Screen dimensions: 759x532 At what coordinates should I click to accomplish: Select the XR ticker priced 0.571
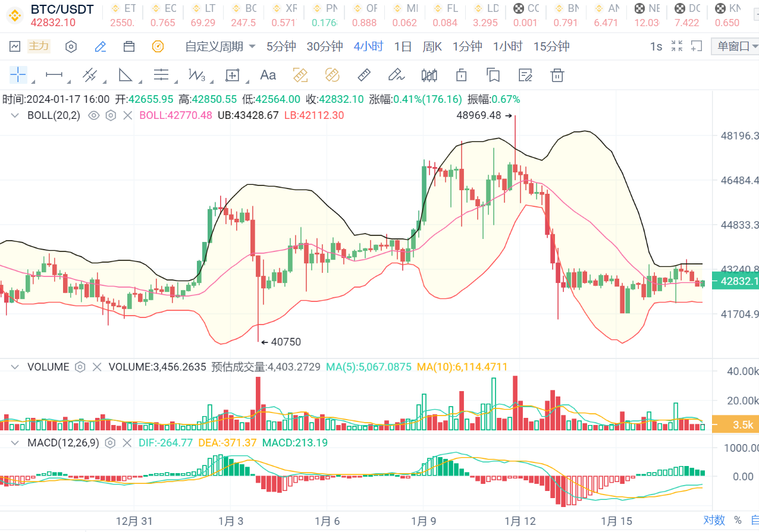[285, 15]
